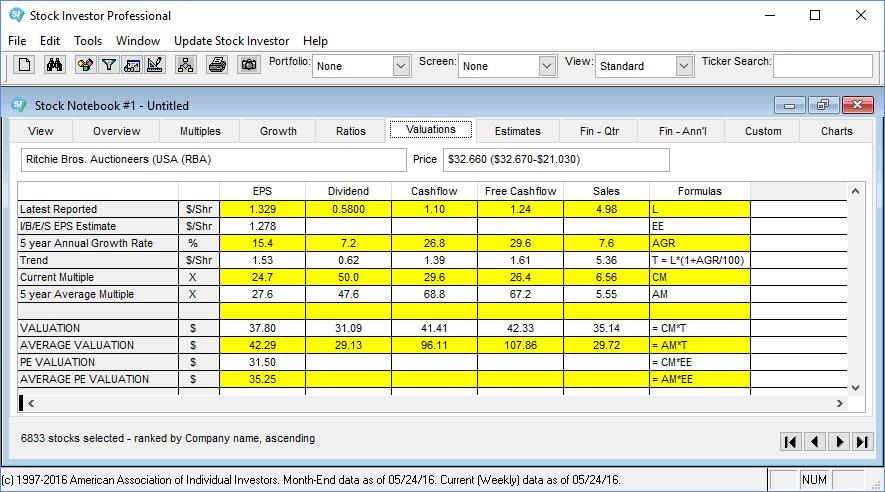Click the colored shapes portfolio editor icon
Viewport: 885px width, 492px height.
point(85,65)
